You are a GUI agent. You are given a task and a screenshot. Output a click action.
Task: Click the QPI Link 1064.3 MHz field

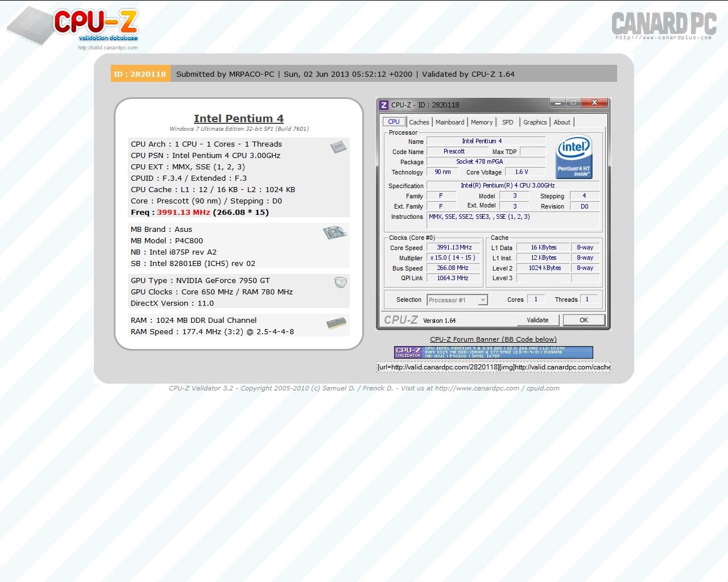(x=454, y=278)
